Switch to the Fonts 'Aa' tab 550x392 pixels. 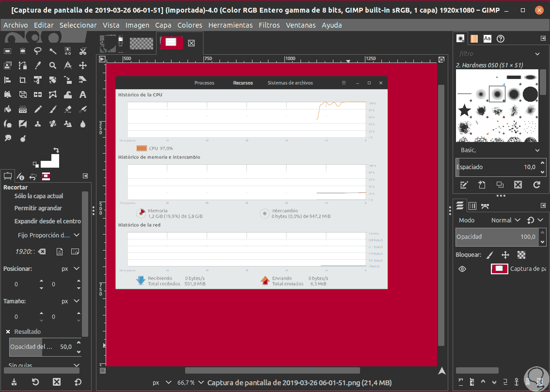pos(487,39)
